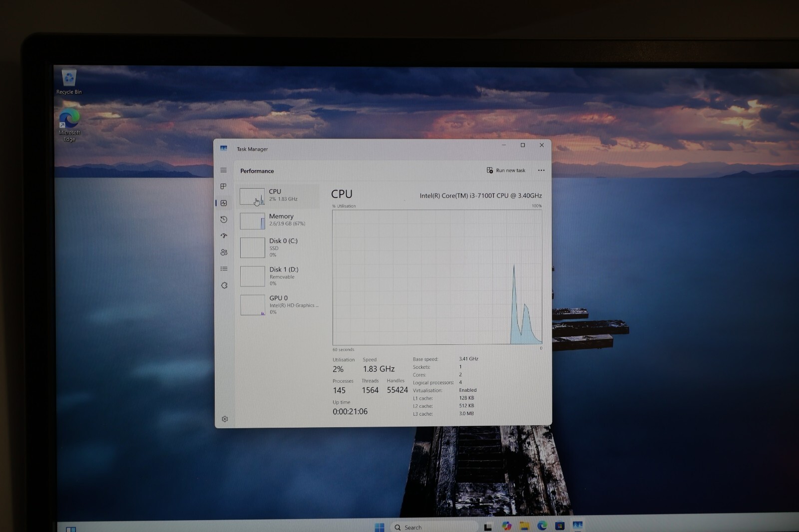Select GPU 0 performance entry

click(279, 304)
